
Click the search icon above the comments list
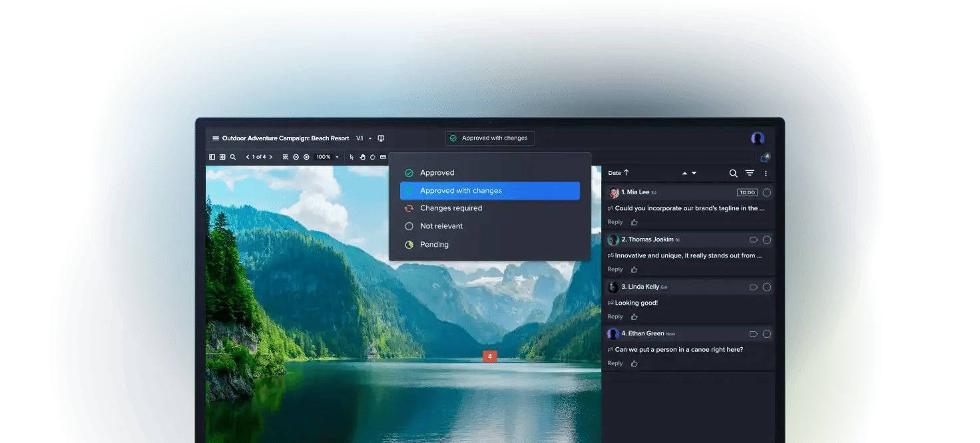pyautogui.click(x=733, y=173)
